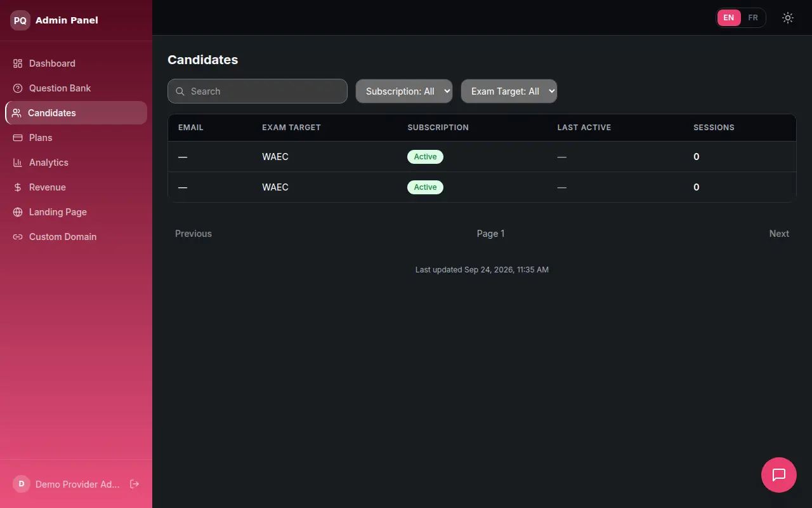Open the chat bubble button
The height and width of the screenshot is (508, 812).
pyautogui.click(x=779, y=475)
